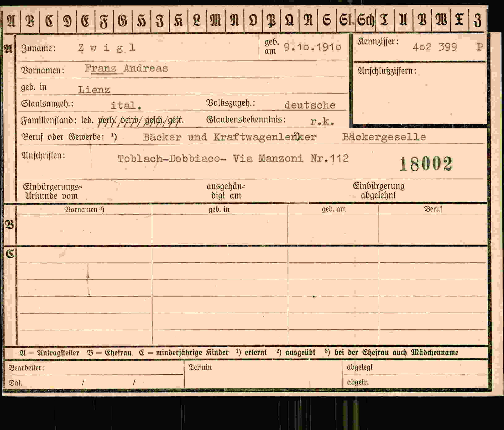
Task: Click the 'Vornamen ³)' column header in section B
Action: pyautogui.click(x=84, y=209)
